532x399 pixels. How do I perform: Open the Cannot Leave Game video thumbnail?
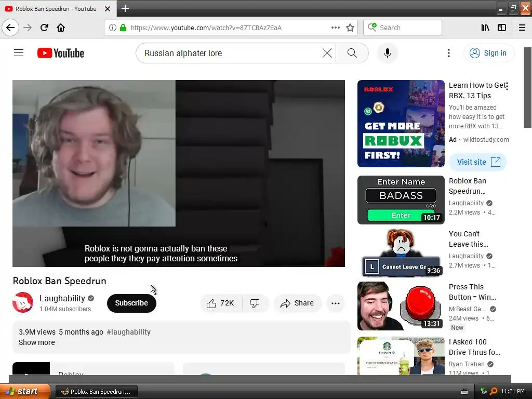(401, 253)
